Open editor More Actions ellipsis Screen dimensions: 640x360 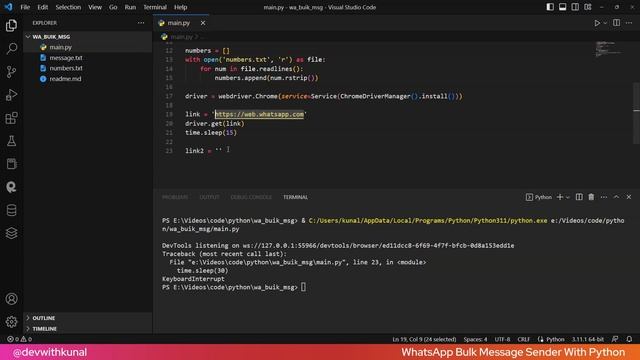tap(629, 23)
